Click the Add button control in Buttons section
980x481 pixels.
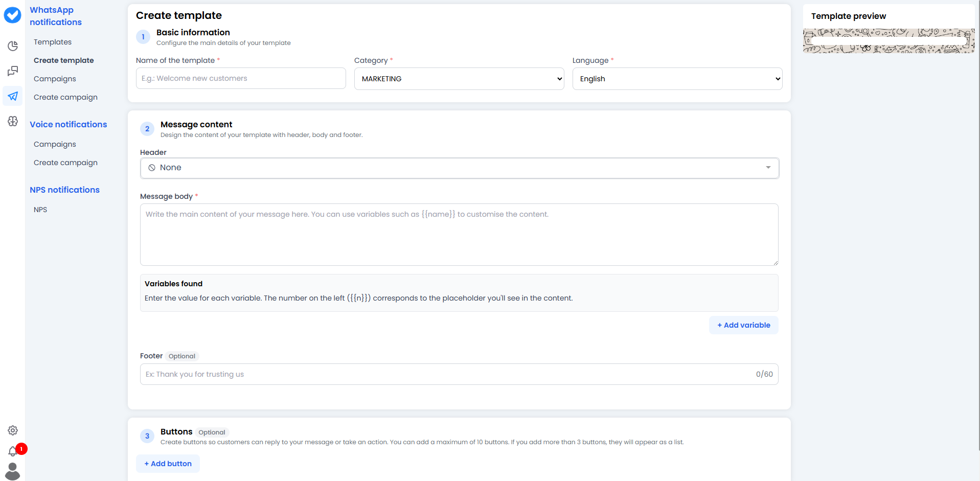[168, 464]
